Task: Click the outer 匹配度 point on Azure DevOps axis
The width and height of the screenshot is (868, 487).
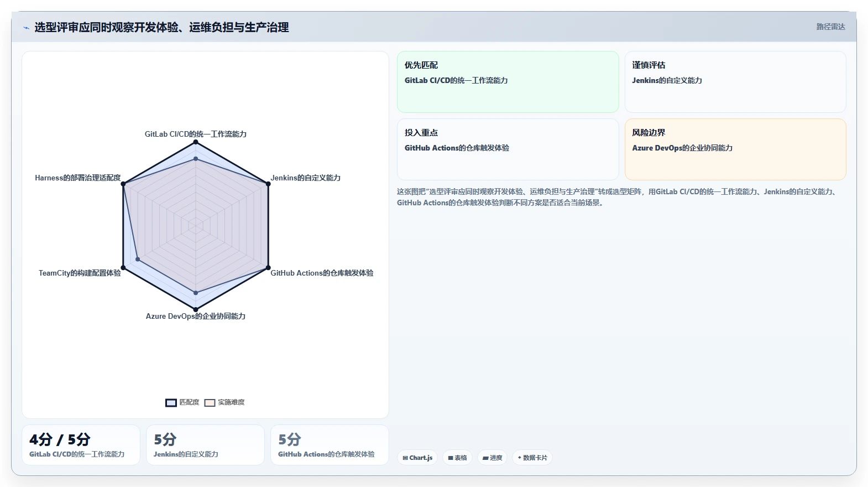Action: pyautogui.click(x=196, y=309)
